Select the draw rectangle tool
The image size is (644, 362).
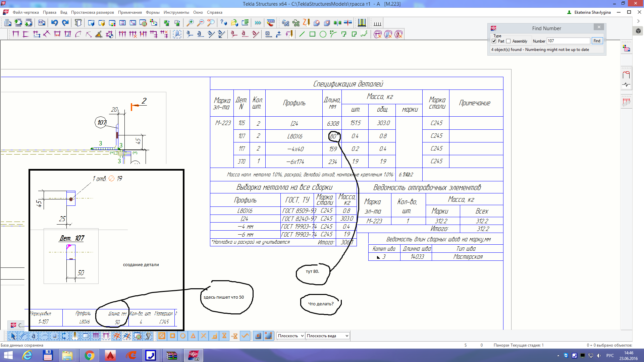[312, 34]
